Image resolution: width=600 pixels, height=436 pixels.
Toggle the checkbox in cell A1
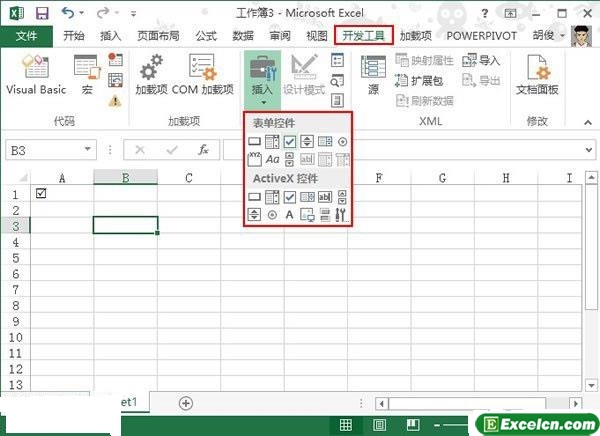tap(41, 193)
